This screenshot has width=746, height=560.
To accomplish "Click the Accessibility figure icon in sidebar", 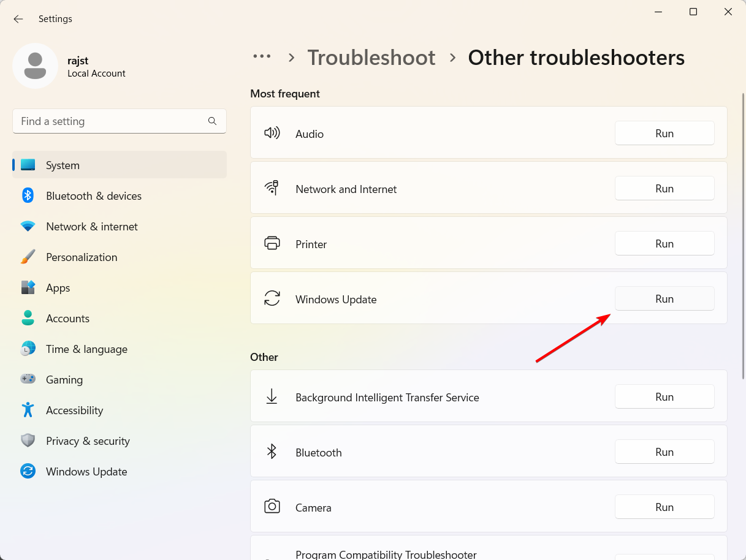I will (x=28, y=410).
